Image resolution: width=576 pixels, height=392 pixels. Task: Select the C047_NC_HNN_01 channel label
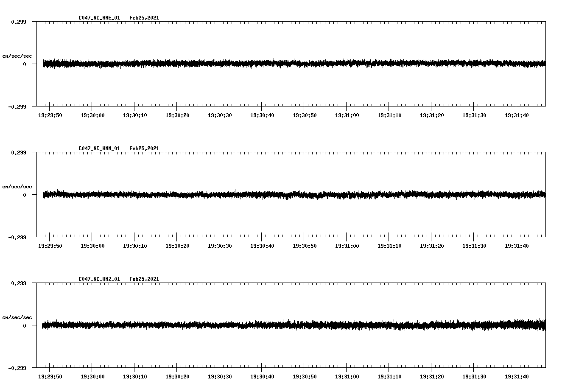(x=98, y=148)
